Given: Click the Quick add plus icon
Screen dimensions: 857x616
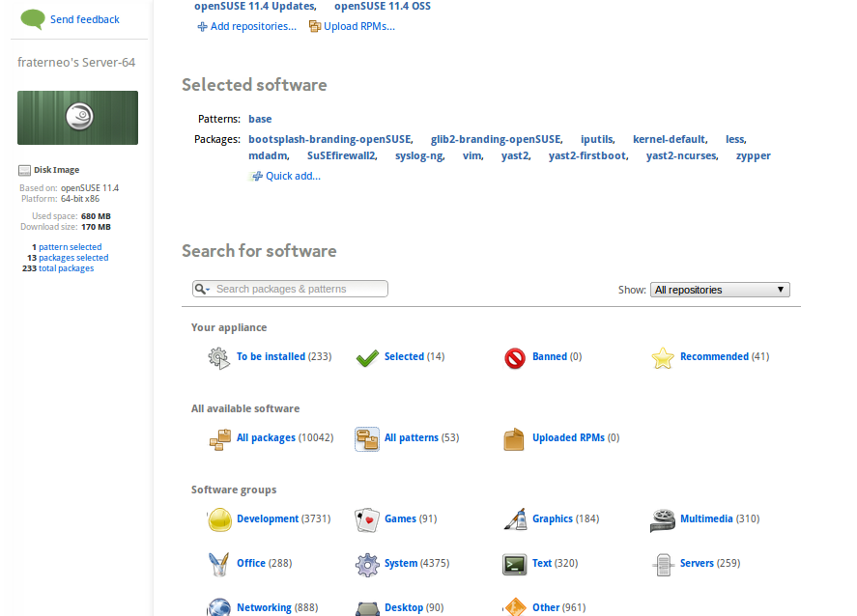Looking at the screenshot, I should pos(257,176).
